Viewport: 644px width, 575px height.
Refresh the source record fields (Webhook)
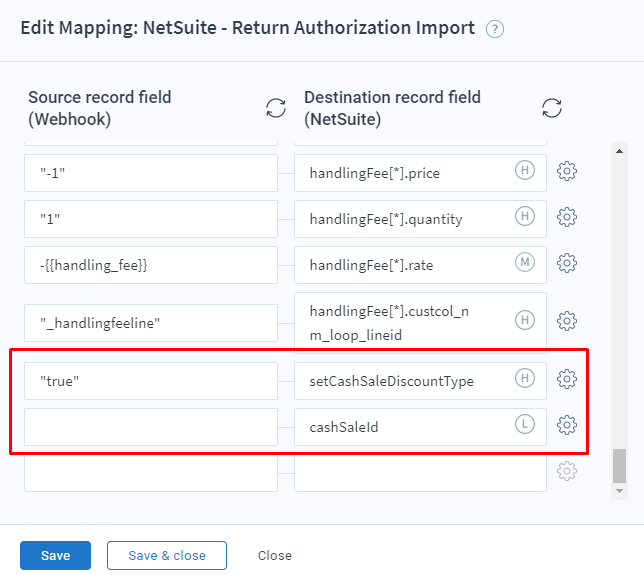click(x=276, y=108)
